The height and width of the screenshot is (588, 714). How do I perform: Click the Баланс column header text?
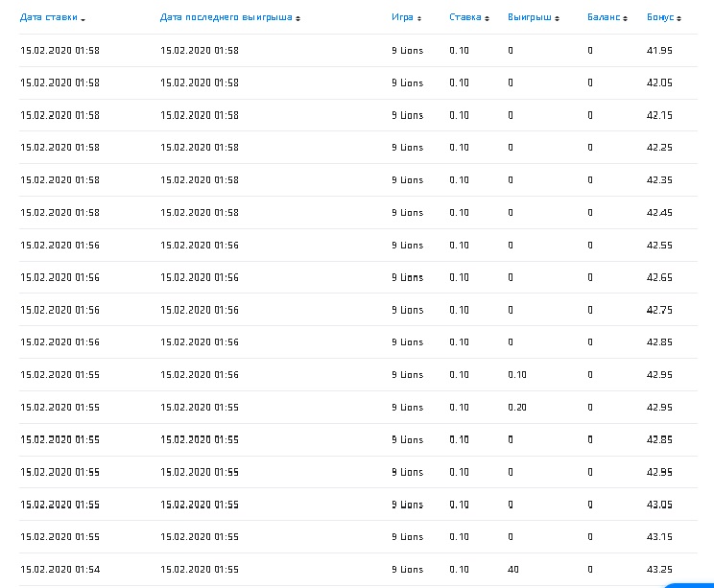(604, 17)
